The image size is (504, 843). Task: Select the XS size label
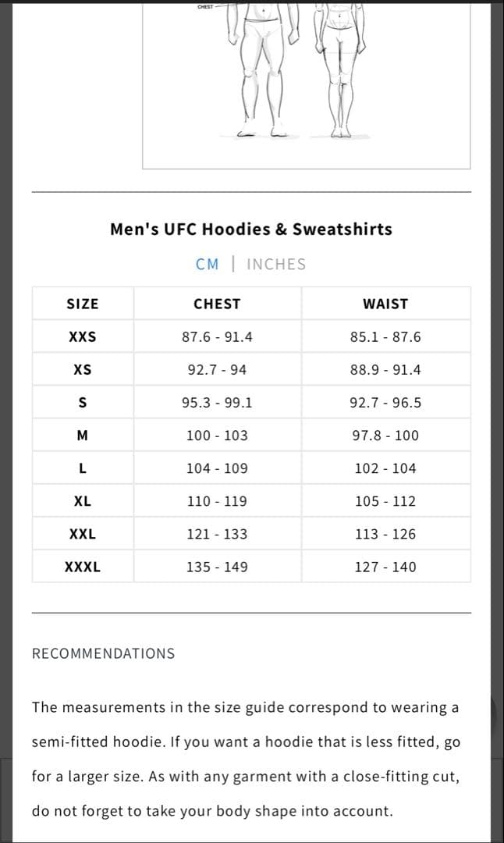click(x=83, y=368)
